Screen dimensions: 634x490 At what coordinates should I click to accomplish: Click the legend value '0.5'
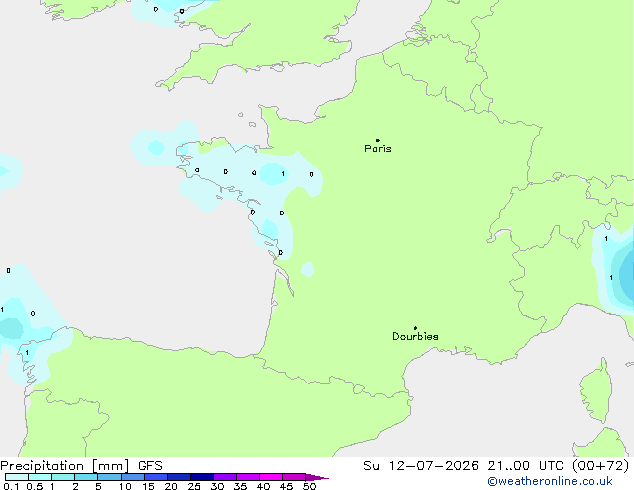(35, 486)
